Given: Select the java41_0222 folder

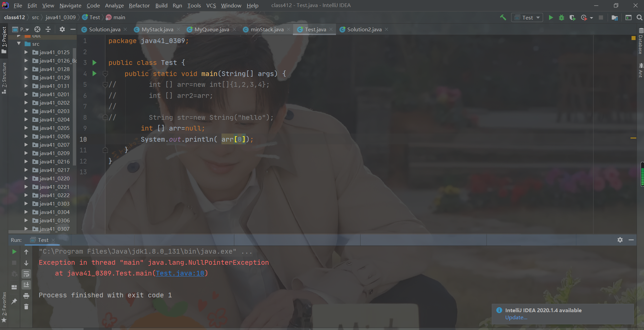Looking at the screenshot, I should 54,195.
